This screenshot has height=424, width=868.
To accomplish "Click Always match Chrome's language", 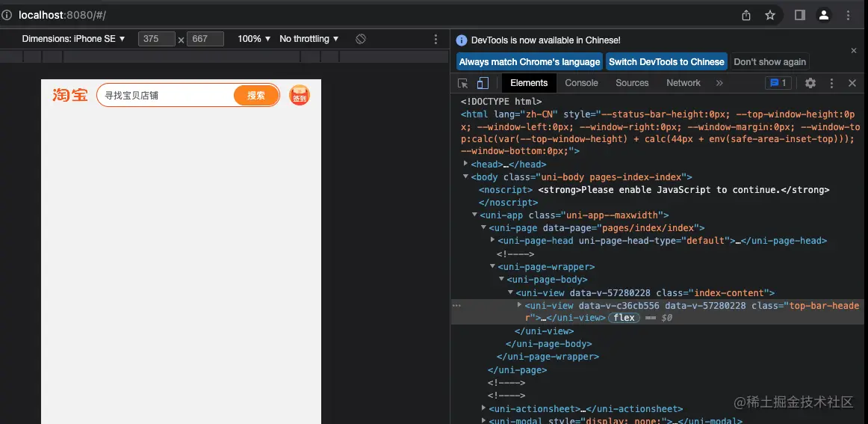I will tap(530, 61).
